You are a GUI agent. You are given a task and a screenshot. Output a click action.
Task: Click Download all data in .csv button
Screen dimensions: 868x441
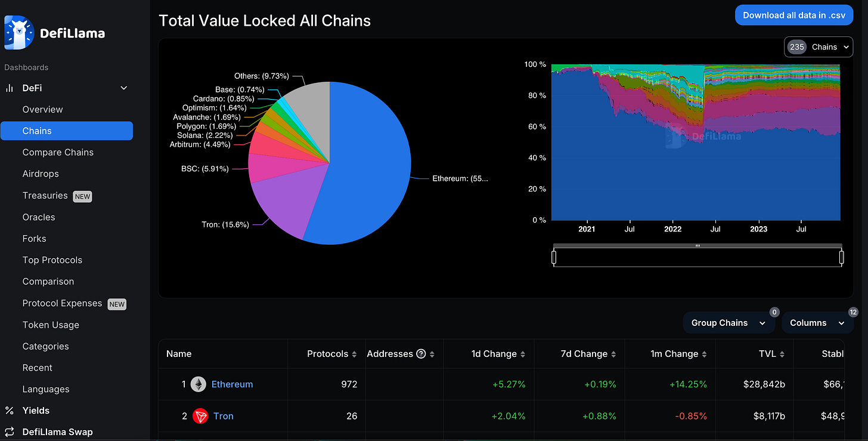click(x=794, y=16)
